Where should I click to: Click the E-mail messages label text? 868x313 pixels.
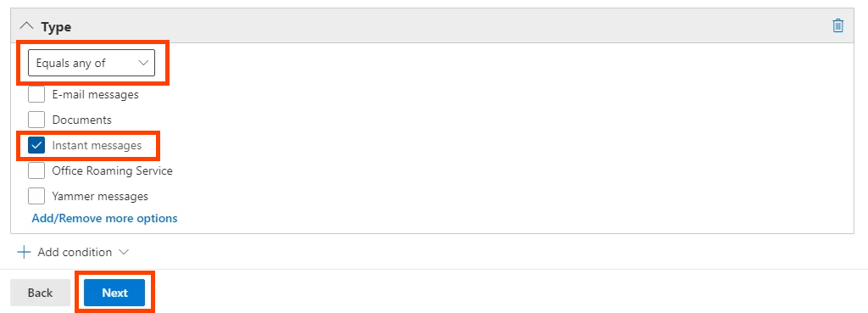click(95, 95)
